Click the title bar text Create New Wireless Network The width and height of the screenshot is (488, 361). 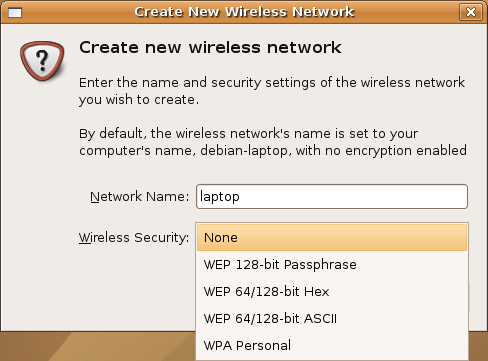(244, 12)
